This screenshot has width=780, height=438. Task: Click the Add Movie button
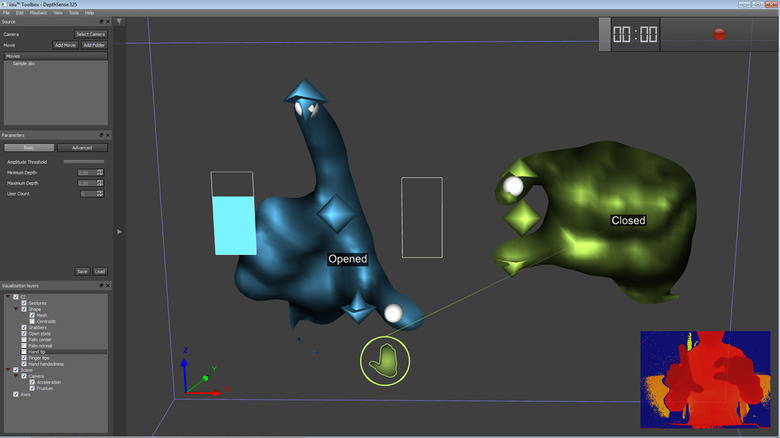(66, 45)
